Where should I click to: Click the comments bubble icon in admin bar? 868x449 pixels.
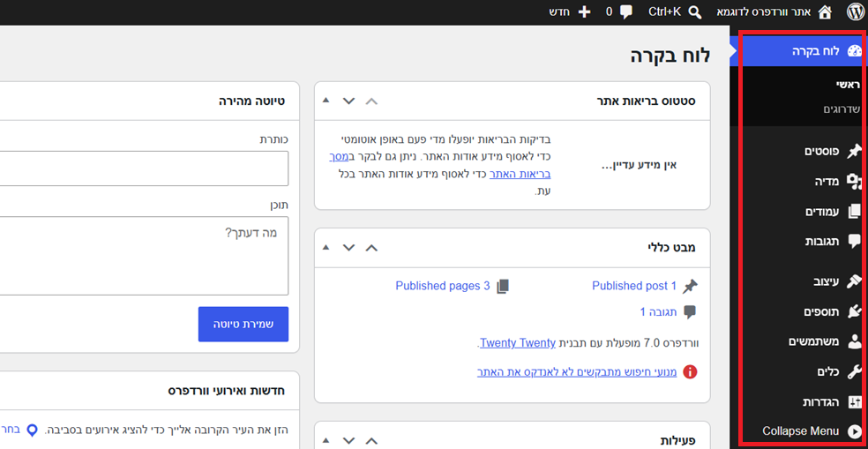coord(626,12)
